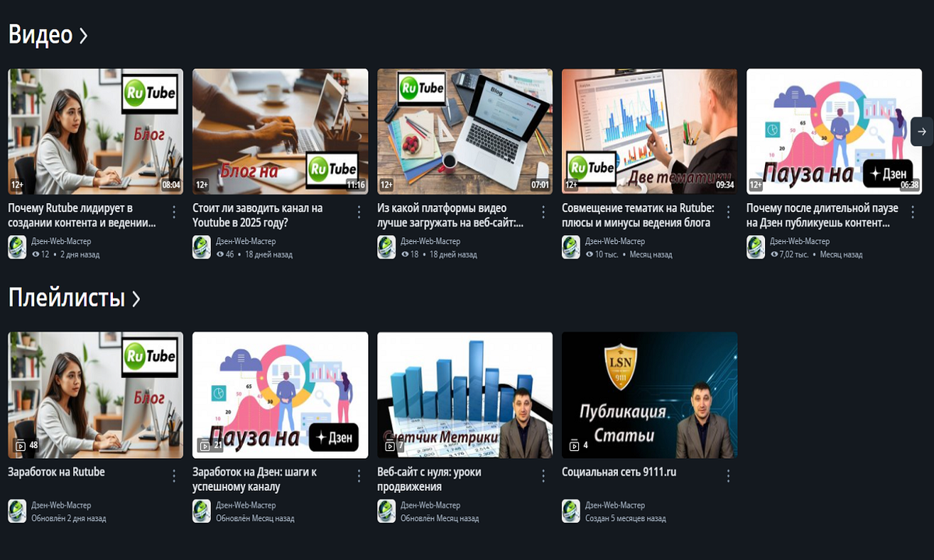
Task: Open 'Заработок на Дзен' playlist thumbnail
Action: [x=280, y=395]
